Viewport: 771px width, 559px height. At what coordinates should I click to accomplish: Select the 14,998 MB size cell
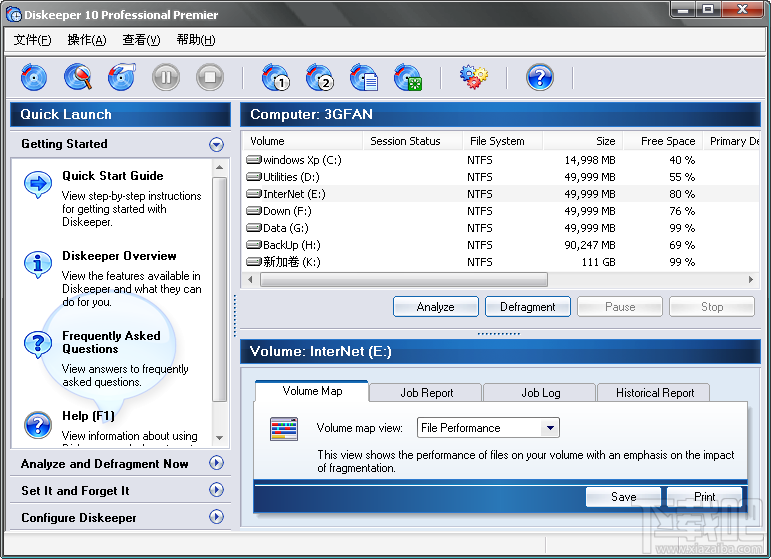coord(590,160)
